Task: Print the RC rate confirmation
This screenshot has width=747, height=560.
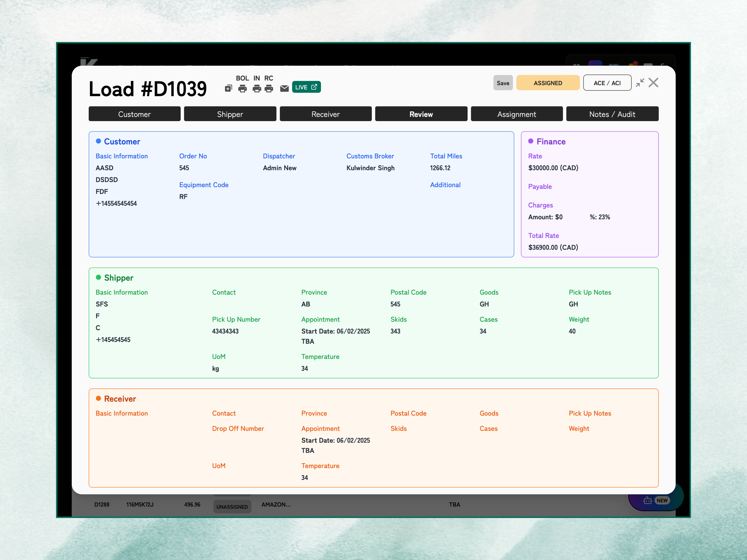Action: (269, 88)
